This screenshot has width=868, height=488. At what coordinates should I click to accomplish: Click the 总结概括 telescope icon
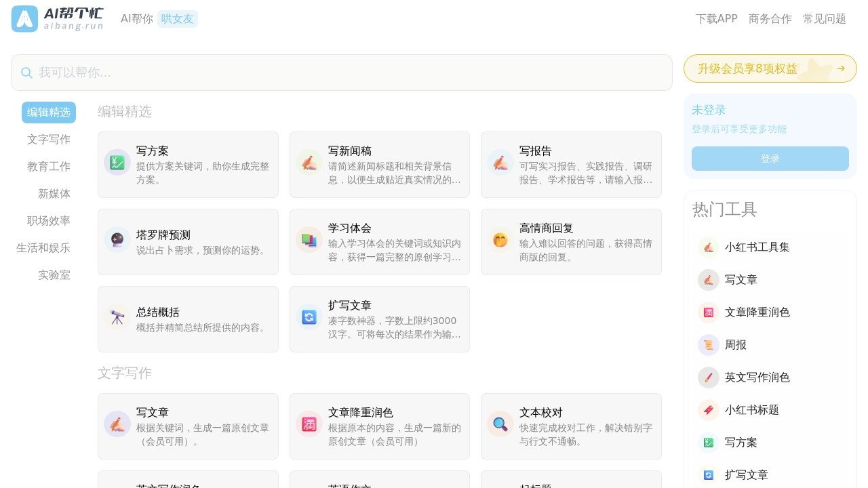(117, 317)
